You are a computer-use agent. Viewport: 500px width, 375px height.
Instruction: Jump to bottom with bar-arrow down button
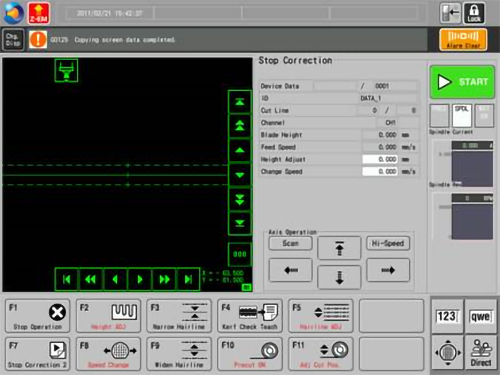point(240,223)
